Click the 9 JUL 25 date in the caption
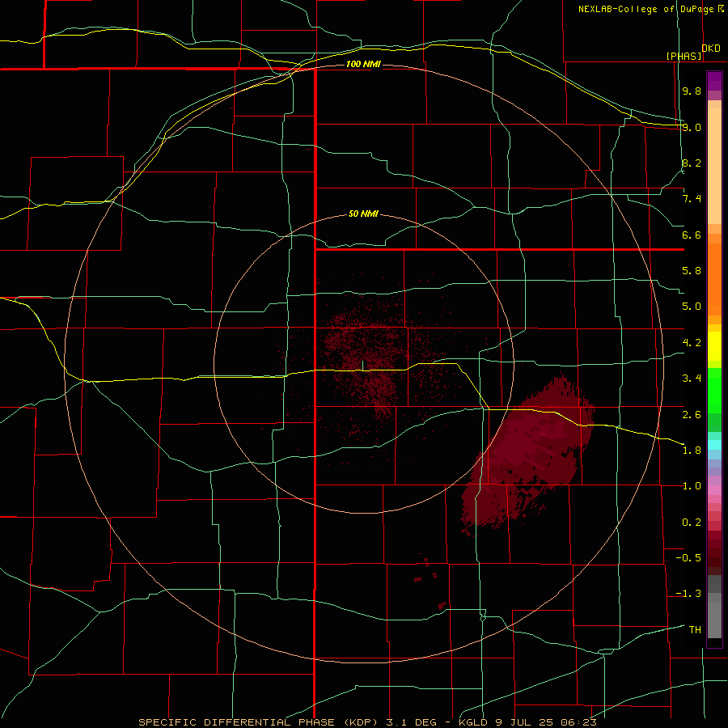 525,722
